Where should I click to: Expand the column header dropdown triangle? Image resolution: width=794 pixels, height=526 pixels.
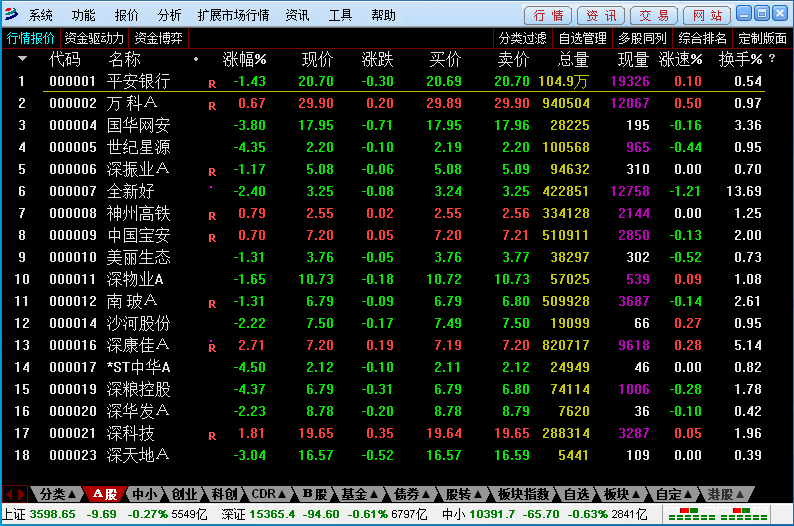(x=22, y=59)
